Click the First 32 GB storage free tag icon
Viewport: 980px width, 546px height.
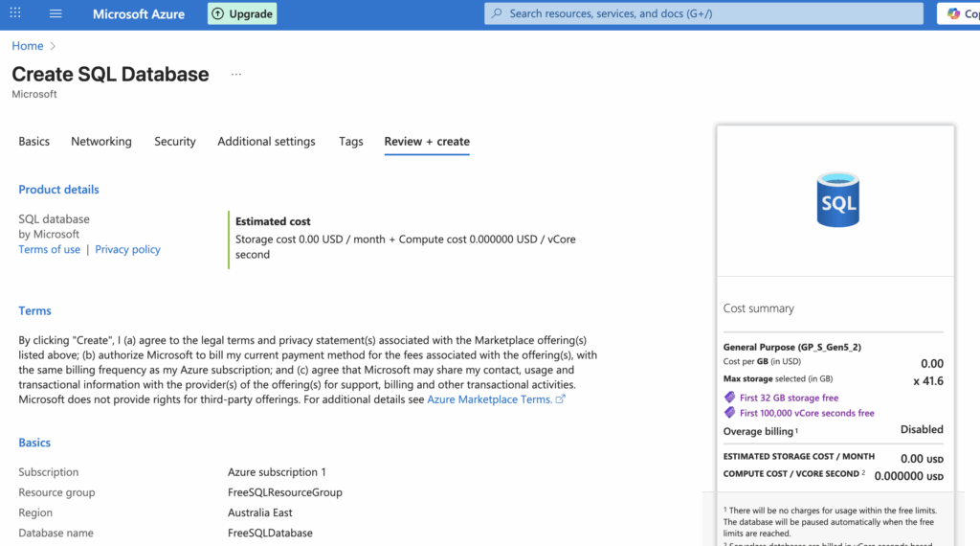tap(729, 398)
